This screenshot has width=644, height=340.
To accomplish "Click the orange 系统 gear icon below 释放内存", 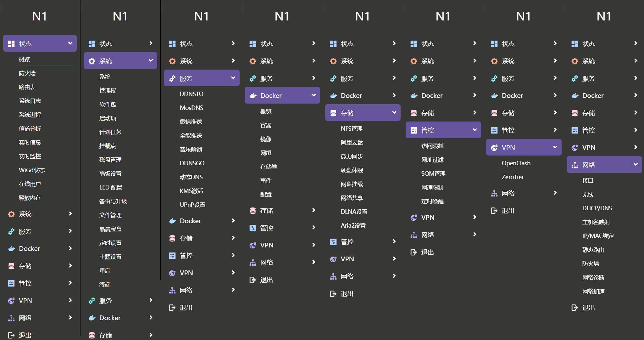I will coord(11,214).
